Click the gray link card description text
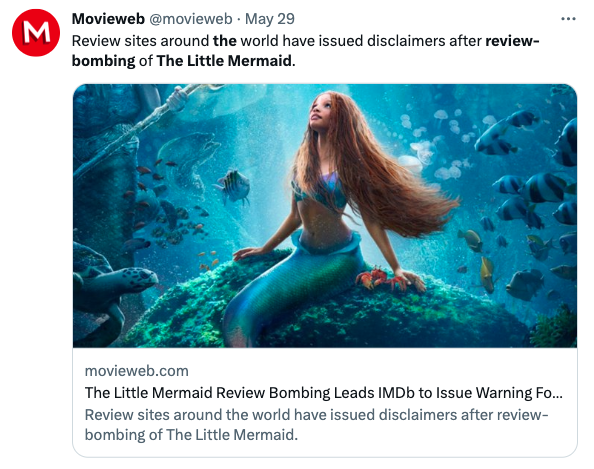594x469 pixels. point(316,425)
